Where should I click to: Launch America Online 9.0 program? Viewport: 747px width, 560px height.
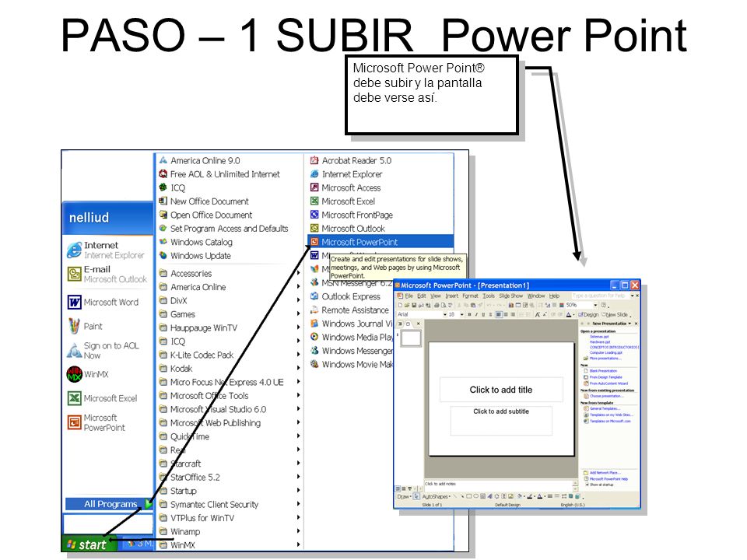[x=200, y=160]
